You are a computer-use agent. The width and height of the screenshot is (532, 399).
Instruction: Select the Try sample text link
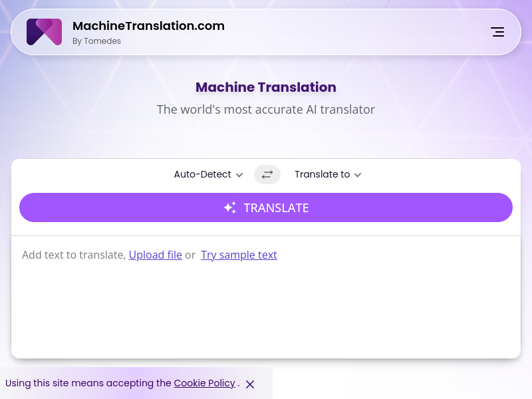pyautogui.click(x=239, y=255)
